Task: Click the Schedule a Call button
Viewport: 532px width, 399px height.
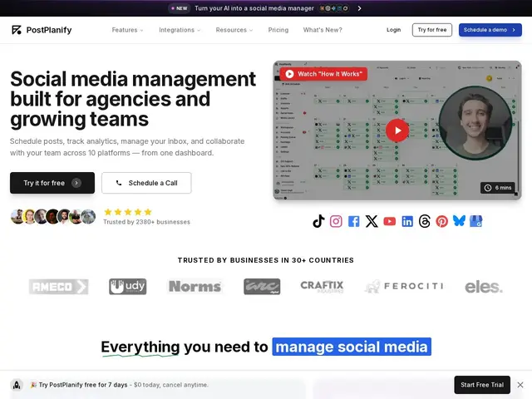Action: [x=146, y=183]
